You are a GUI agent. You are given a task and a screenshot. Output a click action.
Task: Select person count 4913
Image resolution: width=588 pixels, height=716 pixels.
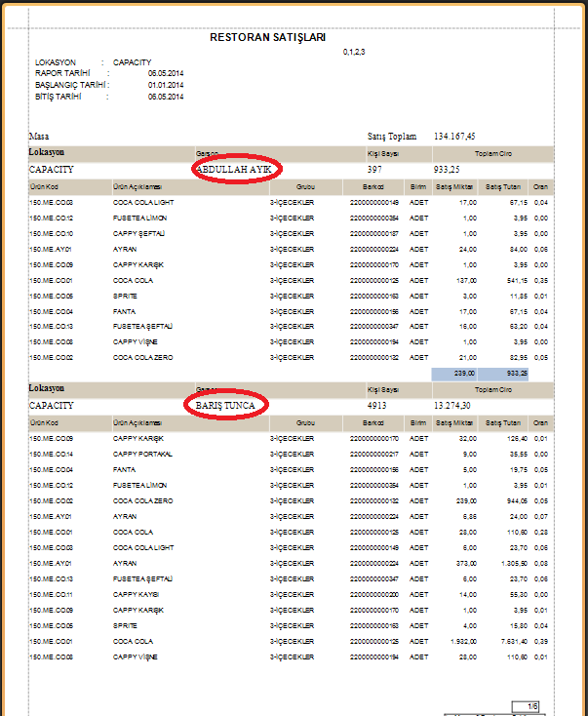point(376,406)
